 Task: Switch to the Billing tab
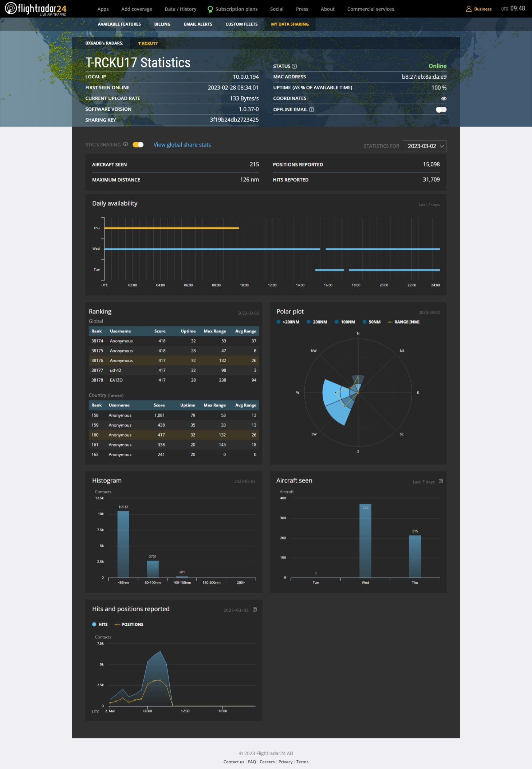tap(162, 24)
